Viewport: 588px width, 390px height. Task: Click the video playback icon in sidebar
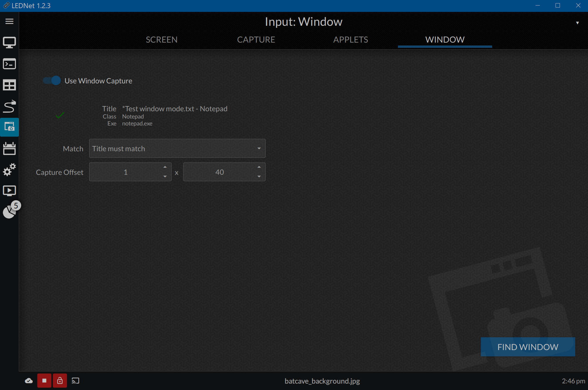click(x=10, y=190)
